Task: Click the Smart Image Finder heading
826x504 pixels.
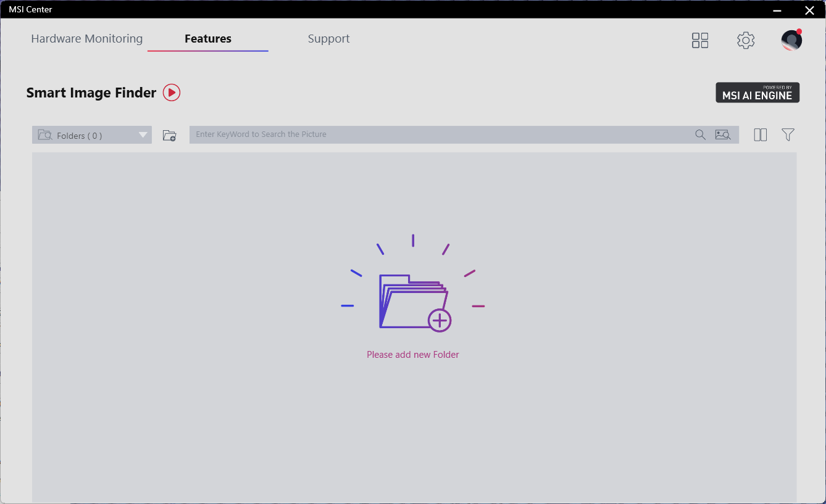Action: 91,93
